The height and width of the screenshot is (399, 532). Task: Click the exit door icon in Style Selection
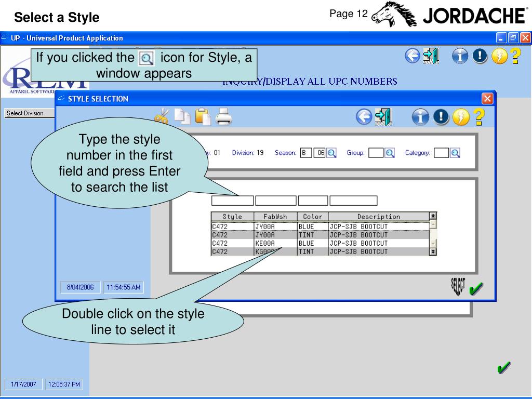pos(383,117)
